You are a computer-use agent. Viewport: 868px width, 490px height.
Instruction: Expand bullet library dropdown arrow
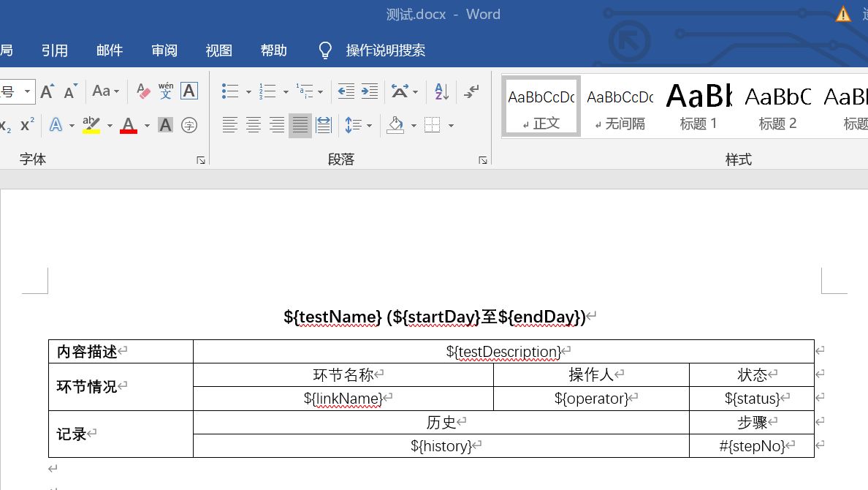point(248,92)
